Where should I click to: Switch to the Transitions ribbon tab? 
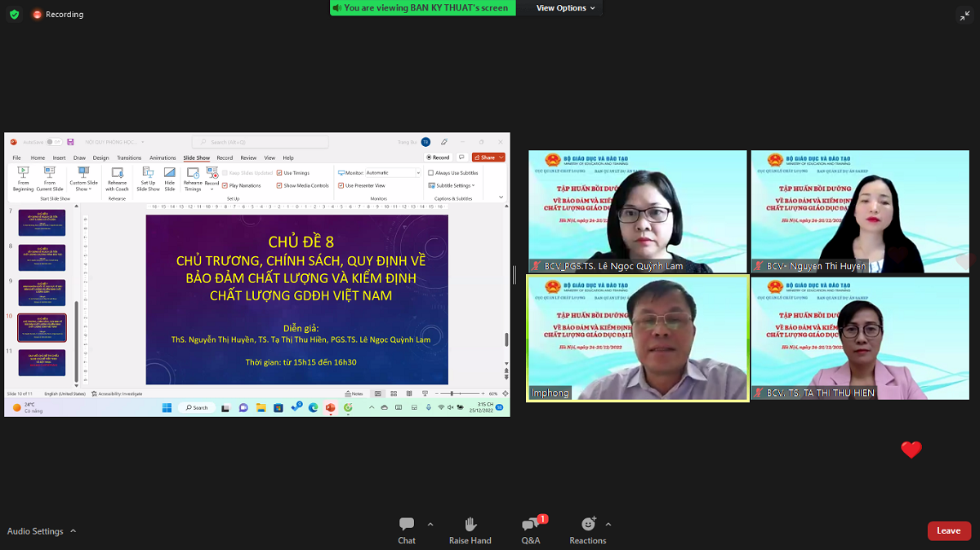[x=128, y=157]
